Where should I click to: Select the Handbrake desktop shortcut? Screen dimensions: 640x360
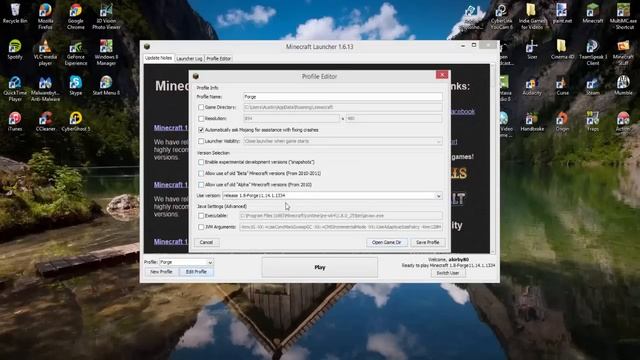click(x=532, y=121)
